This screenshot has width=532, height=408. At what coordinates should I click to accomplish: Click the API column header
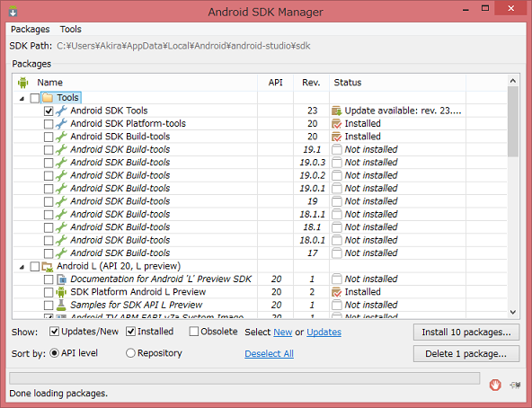pyautogui.click(x=276, y=83)
